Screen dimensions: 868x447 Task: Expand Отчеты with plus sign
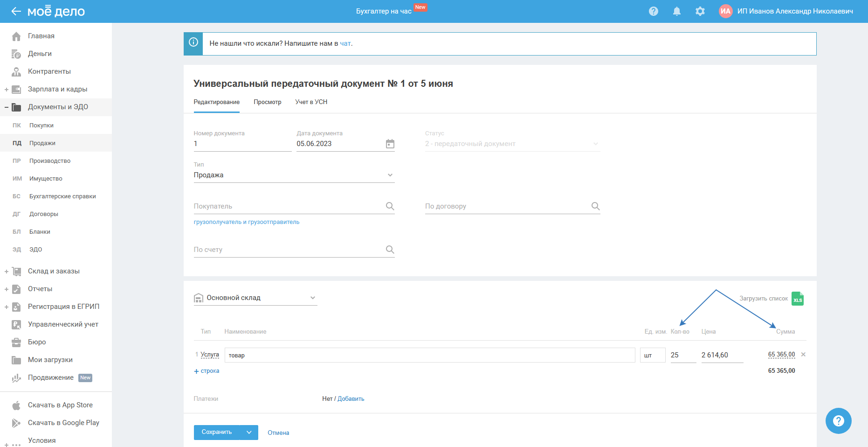(7, 289)
